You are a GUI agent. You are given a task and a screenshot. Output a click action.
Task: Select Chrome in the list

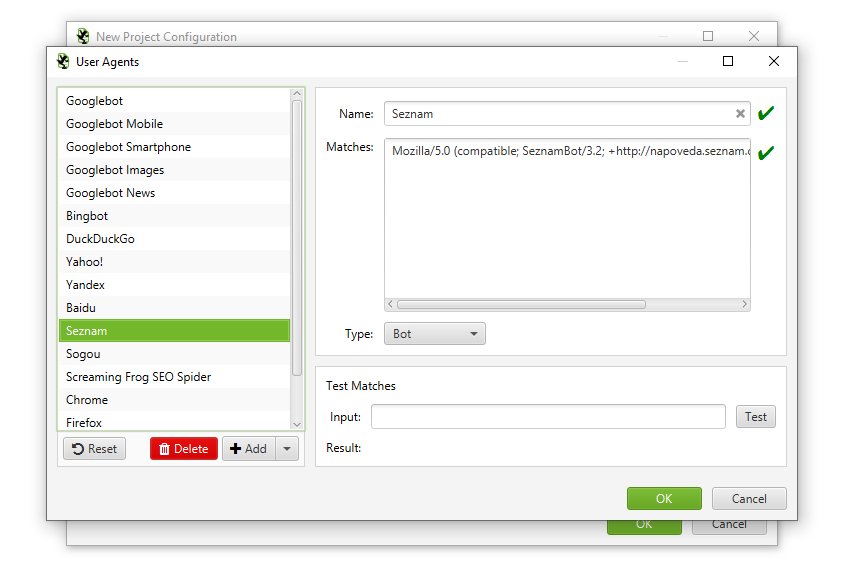[x=174, y=400]
